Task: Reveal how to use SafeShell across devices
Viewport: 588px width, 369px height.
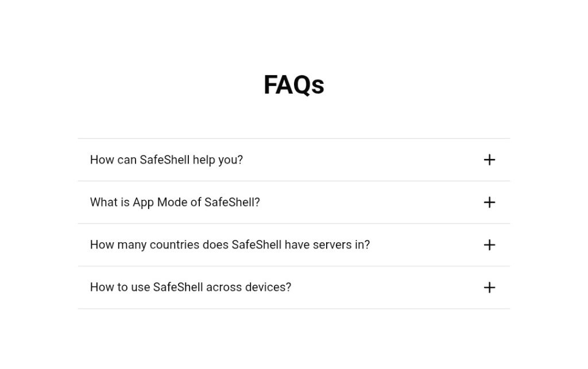Action: [191, 288]
